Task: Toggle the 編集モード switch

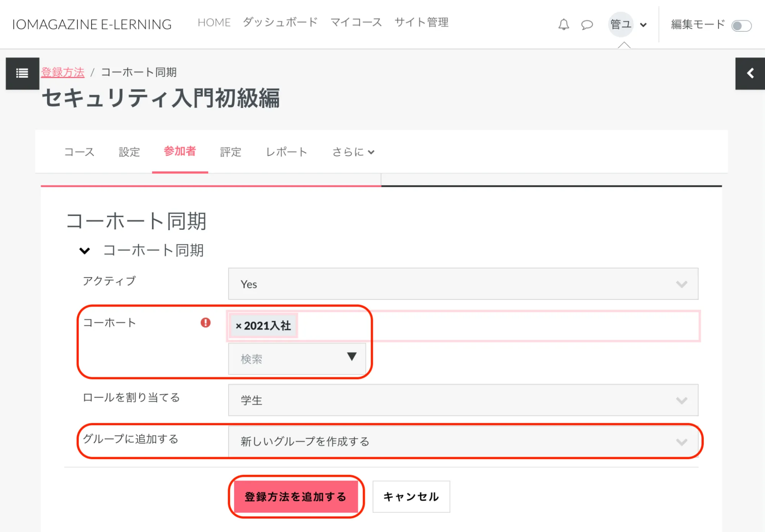Action: click(741, 26)
